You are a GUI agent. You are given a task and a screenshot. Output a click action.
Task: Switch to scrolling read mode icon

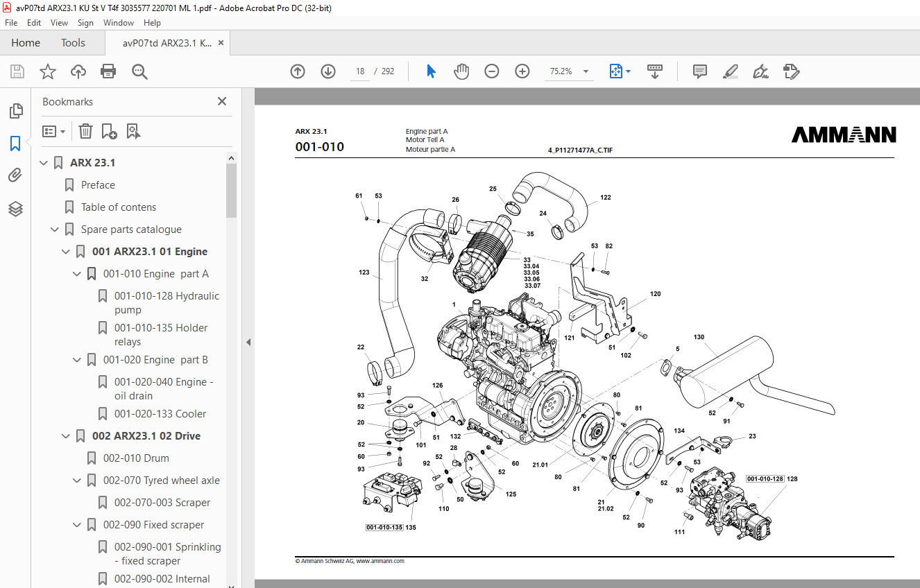[x=655, y=71]
